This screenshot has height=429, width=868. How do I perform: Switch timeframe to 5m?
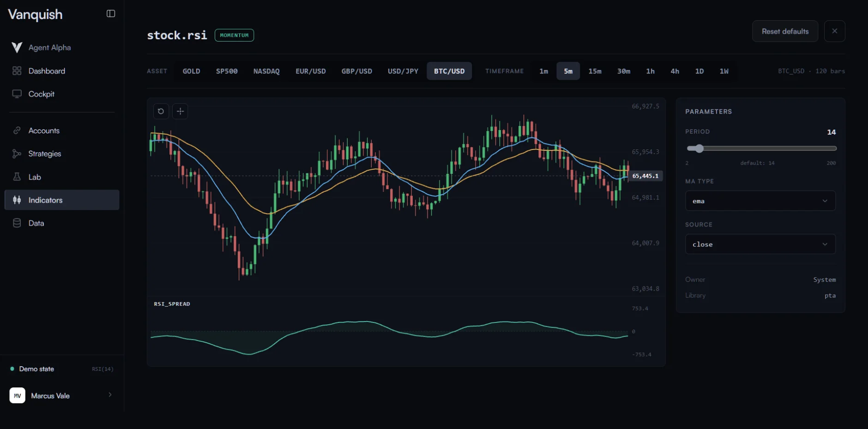(568, 71)
